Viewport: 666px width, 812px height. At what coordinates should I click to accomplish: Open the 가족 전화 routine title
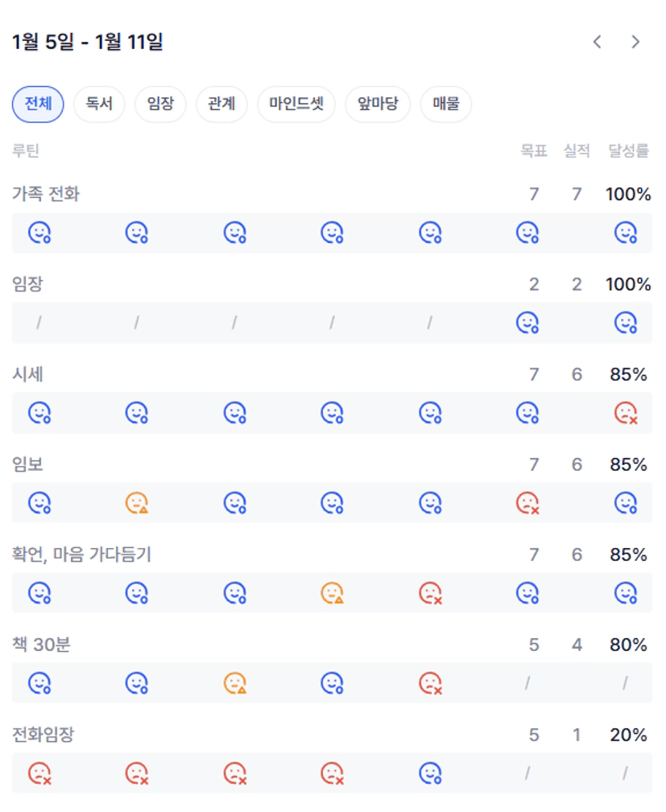point(46,194)
